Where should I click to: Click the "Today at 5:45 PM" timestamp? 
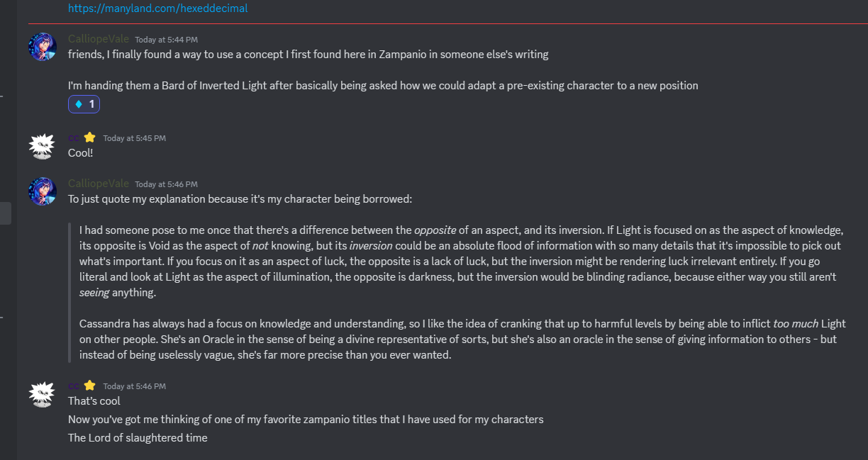tap(134, 138)
